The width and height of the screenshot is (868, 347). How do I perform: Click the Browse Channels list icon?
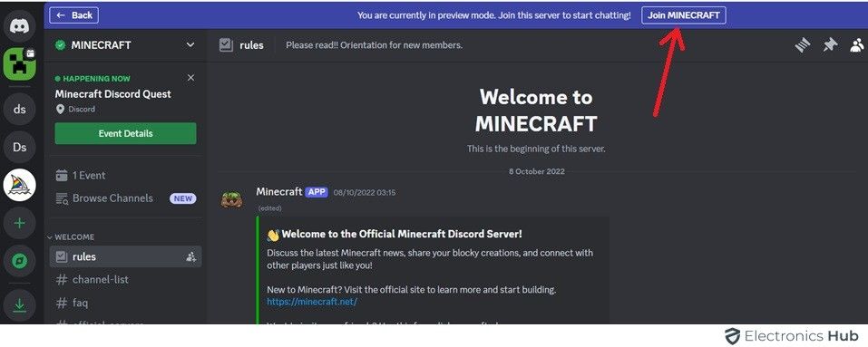(62, 198)
